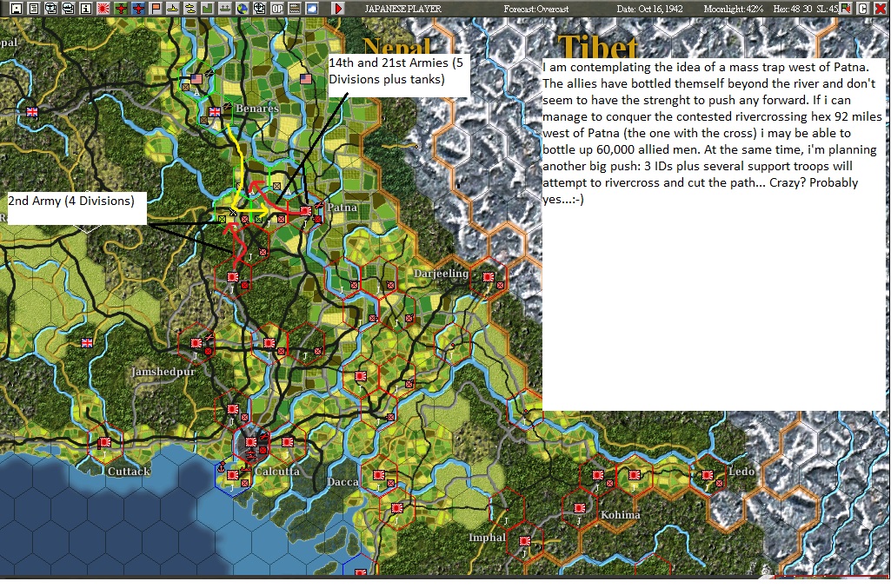Click the Moonlight: 42% status text
Viewport: 891px width, 588px height.
pos(733,9)
